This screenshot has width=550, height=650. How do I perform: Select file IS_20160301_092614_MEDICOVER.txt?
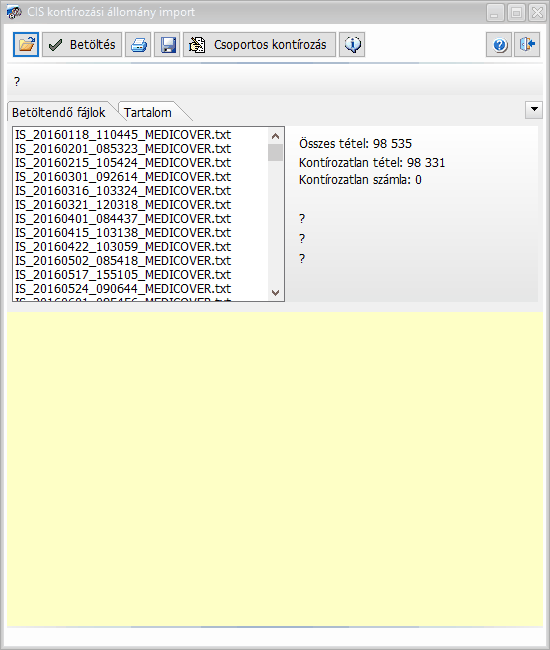(123, 177)
